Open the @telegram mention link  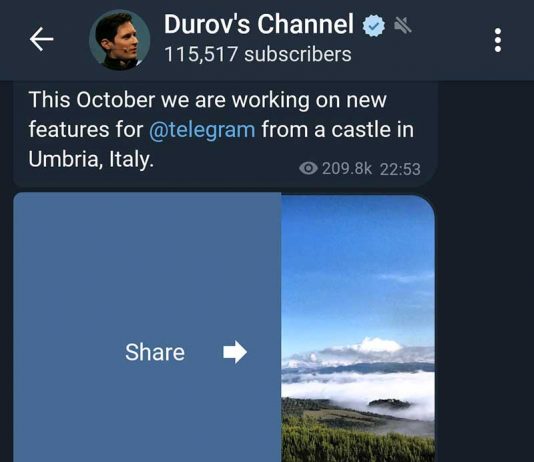pyautogui.click(x=202, y=130)
